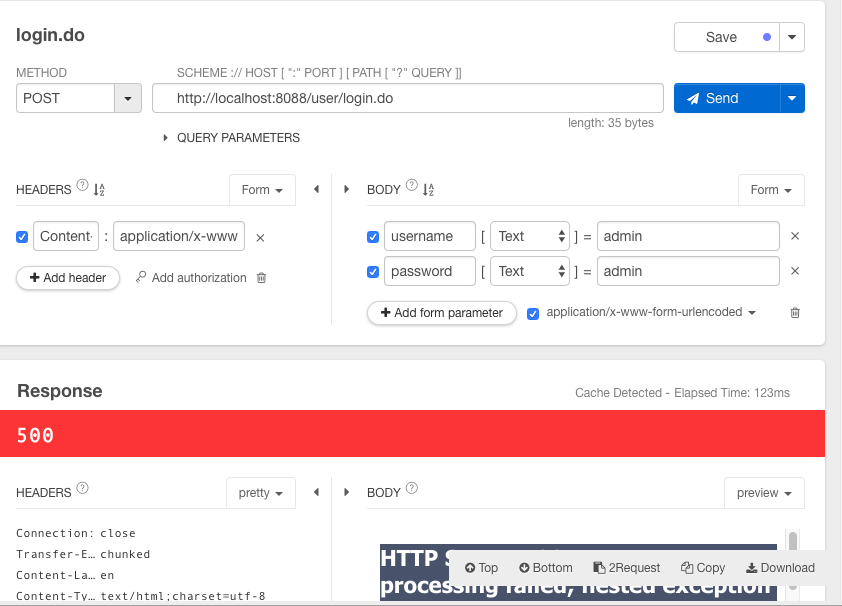
Task: Edit the application/x-www header value field
Action: click(179, 236)
